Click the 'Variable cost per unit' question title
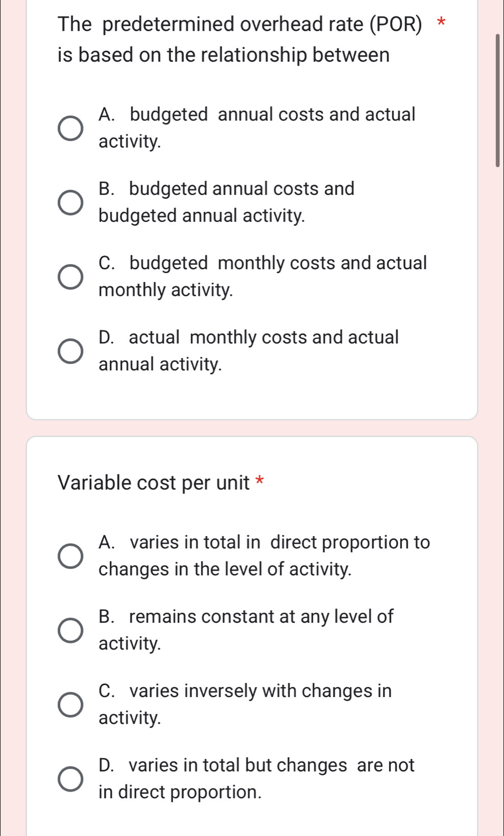 154,482
